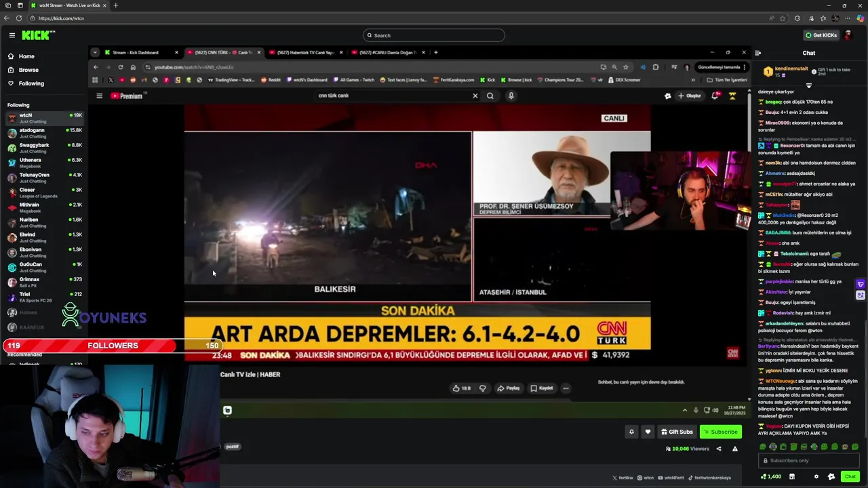Select wtcN channel in Following list
Viewport: 868px width, 488px height.
point(44,118)
